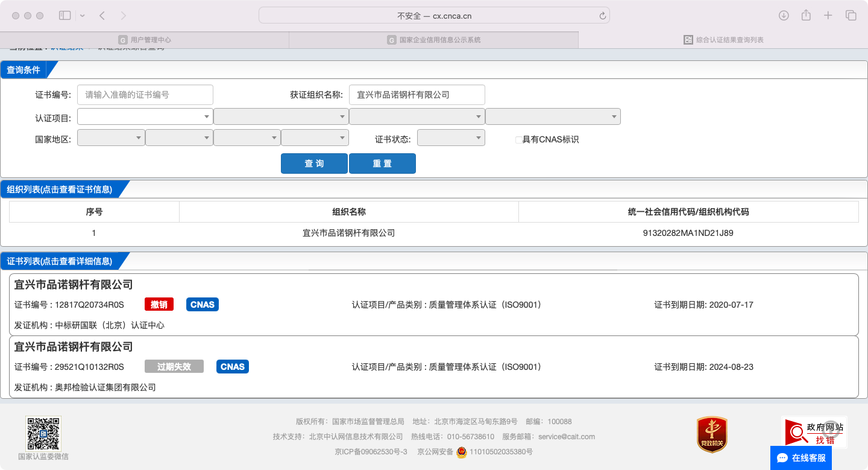Click issuer 中标研国联（北京）认证中心
The image size is (868, 470).
pos(110,325)
